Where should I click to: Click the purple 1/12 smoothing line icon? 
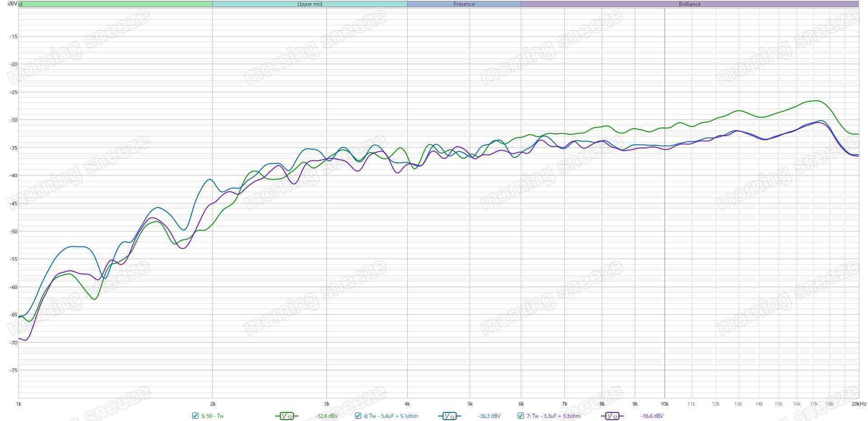[x=612, y=416]
